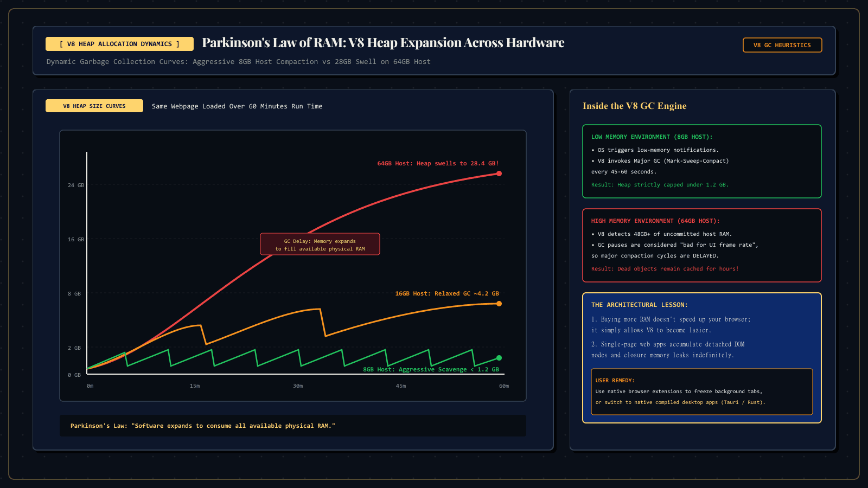Image resolution: width=868 pixels, height=488 pixels.
Task: Select the '8GB Host: Aggressive Scavenge' label
Action: tap(431, 369)
